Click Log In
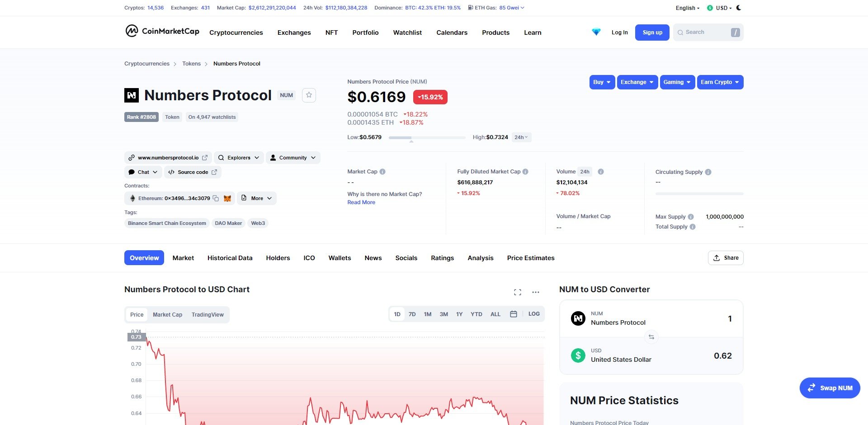 619,33
